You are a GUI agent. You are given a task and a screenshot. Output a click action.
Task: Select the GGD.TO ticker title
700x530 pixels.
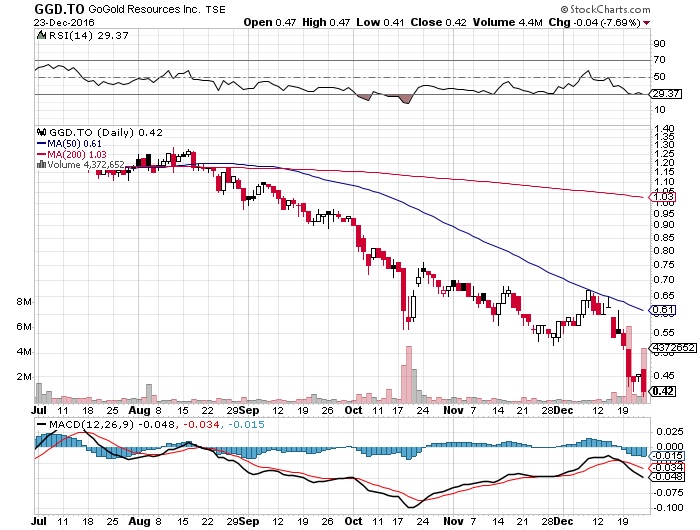point(59,9)
